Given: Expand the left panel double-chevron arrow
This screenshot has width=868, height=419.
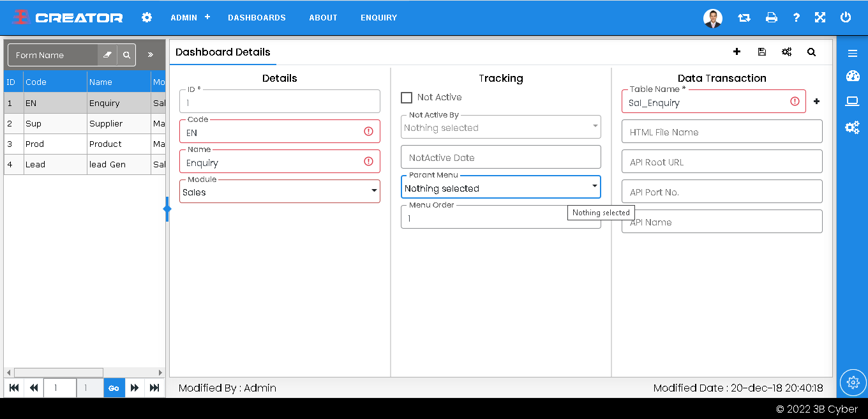Looking at the screenshot, I should (x=151, y=55).
